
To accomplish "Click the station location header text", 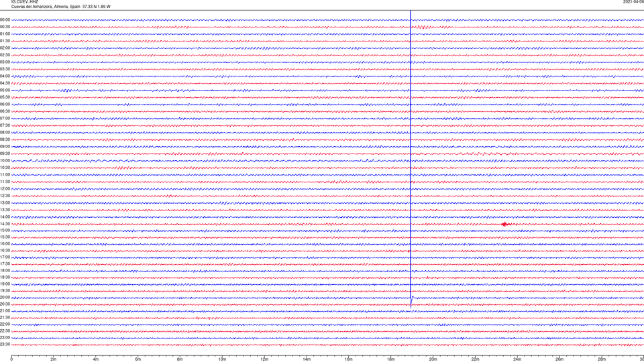I will click(61, 7).
